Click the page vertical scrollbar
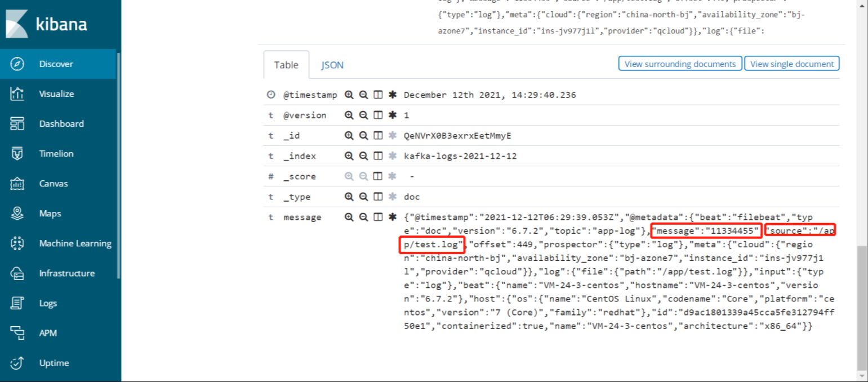868x382 pixels. tap(861, 309)
